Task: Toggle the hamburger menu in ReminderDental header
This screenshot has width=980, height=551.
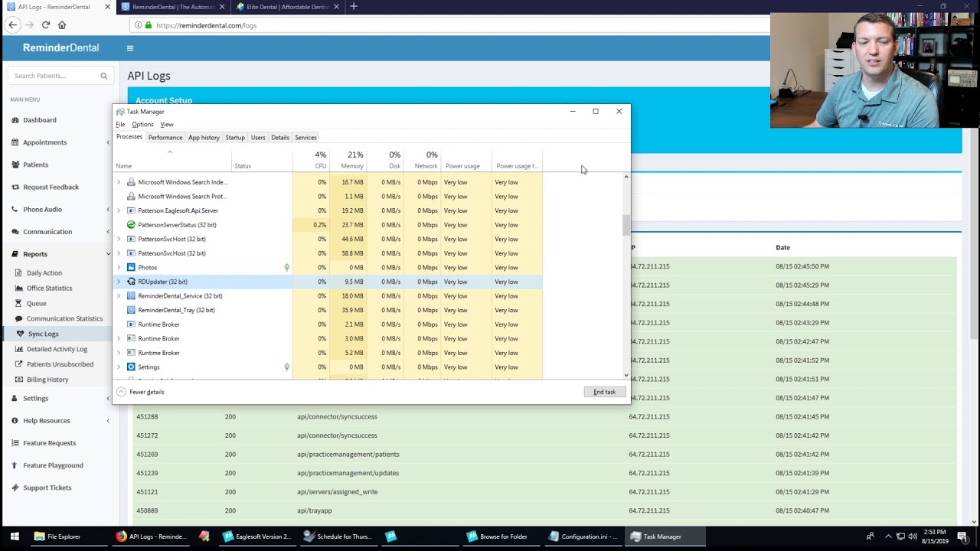Action: 129,48
